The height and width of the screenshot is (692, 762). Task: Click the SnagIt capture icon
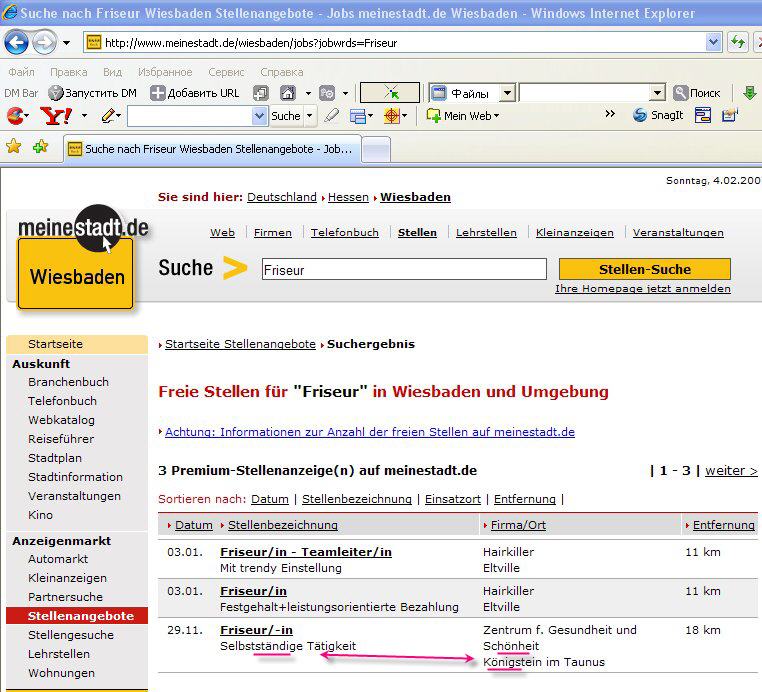(x=658, y=115)
